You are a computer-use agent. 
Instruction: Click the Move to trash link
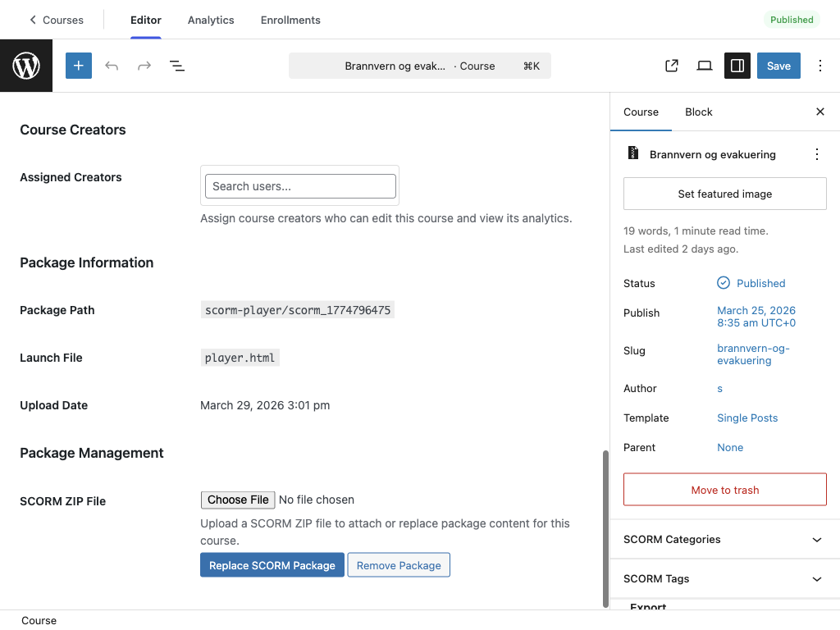tap(724, 489)
